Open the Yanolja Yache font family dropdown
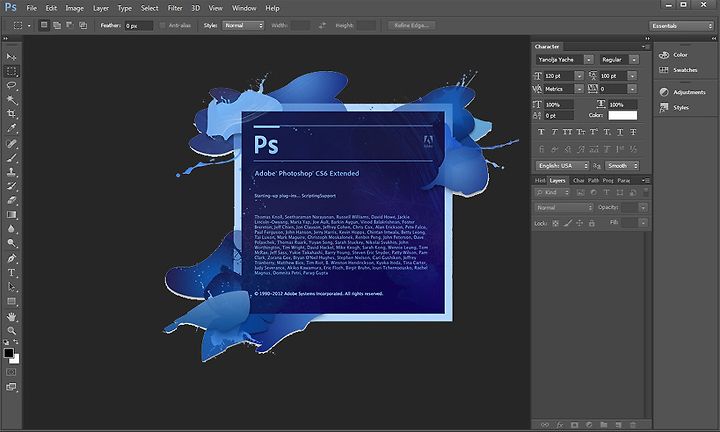Viewport: 720px width, 432px height. pyautogui.click(x=588, y=60)
